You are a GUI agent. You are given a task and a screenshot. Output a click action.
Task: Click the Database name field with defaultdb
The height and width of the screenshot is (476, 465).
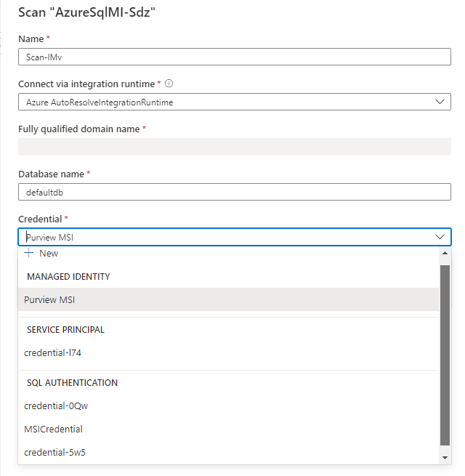click(x=234, y=192)
